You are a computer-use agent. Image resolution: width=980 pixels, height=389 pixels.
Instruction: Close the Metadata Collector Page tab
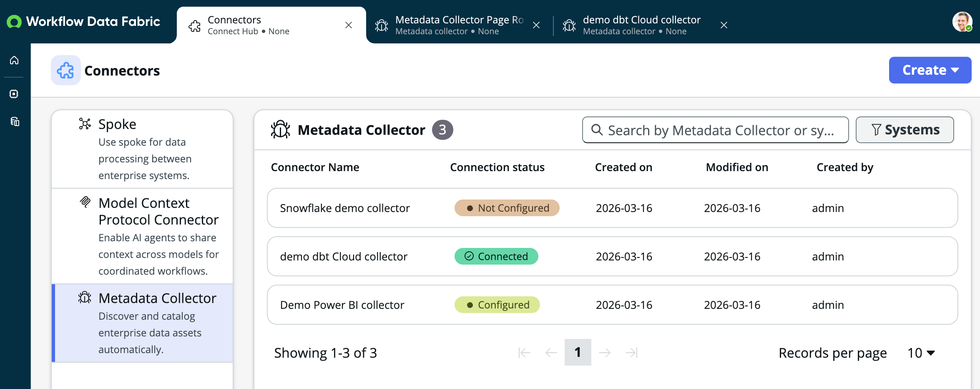tap(536, 25)
